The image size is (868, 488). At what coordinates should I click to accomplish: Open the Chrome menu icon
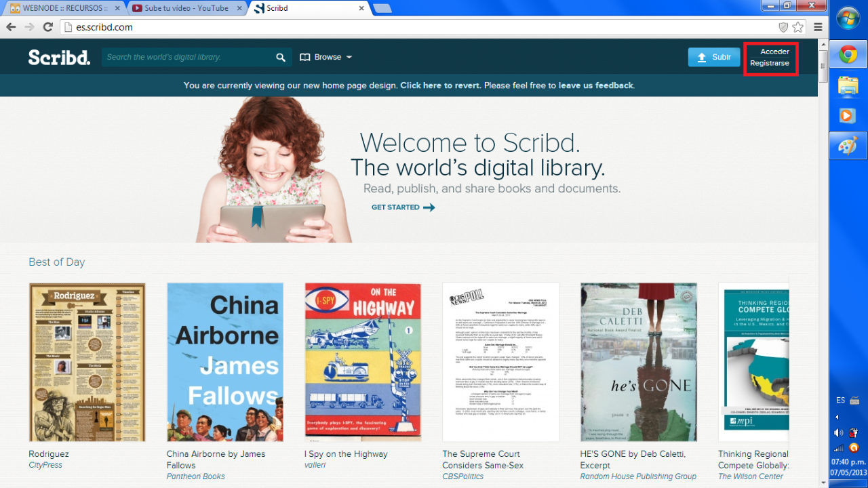pyautogui.click(x=818, y=27)
